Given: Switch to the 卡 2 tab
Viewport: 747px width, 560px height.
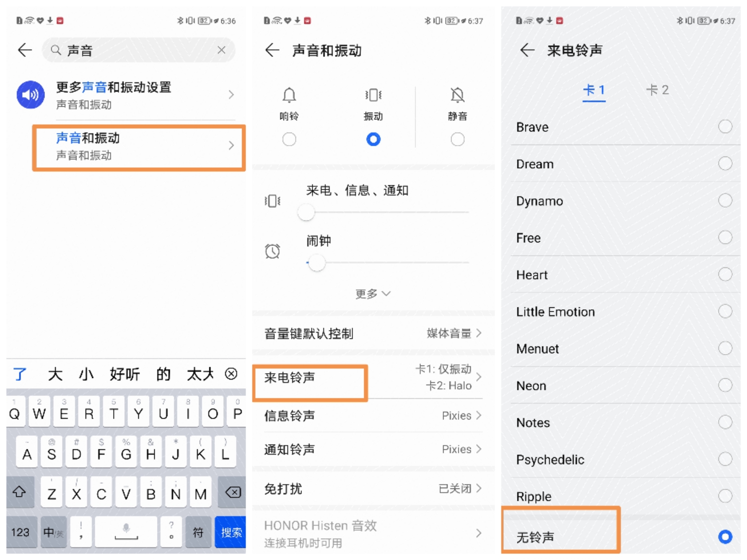Looking at the screenshot, I should (x=657, y=90).
